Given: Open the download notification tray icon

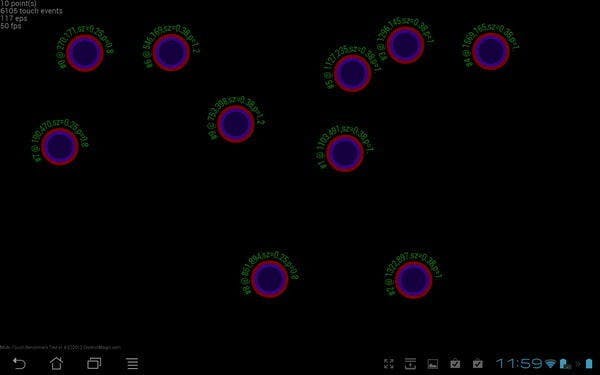Looking at the screenshot, I should pyautogui.click(x=410, y=364).
